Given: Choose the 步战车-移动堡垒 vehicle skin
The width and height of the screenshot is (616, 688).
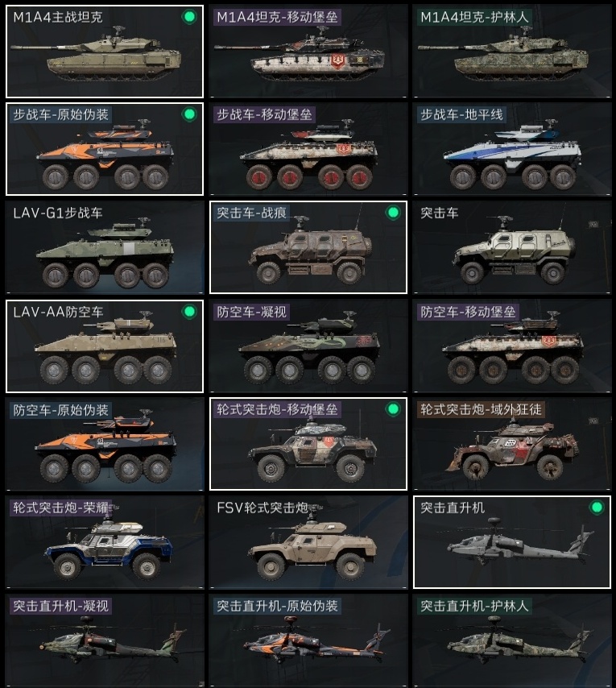Looking at the screenshot, I should tap(308, 149).
